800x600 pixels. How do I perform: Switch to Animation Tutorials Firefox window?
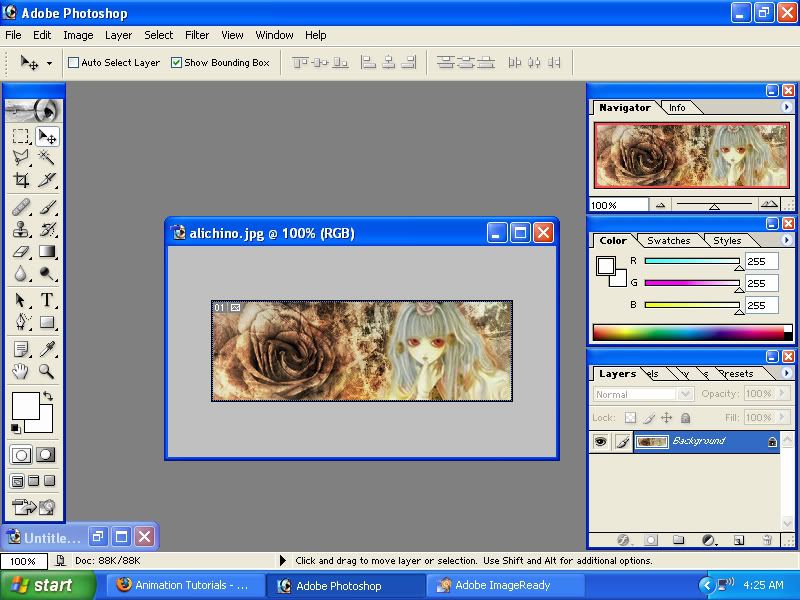[x=186, y=585]
